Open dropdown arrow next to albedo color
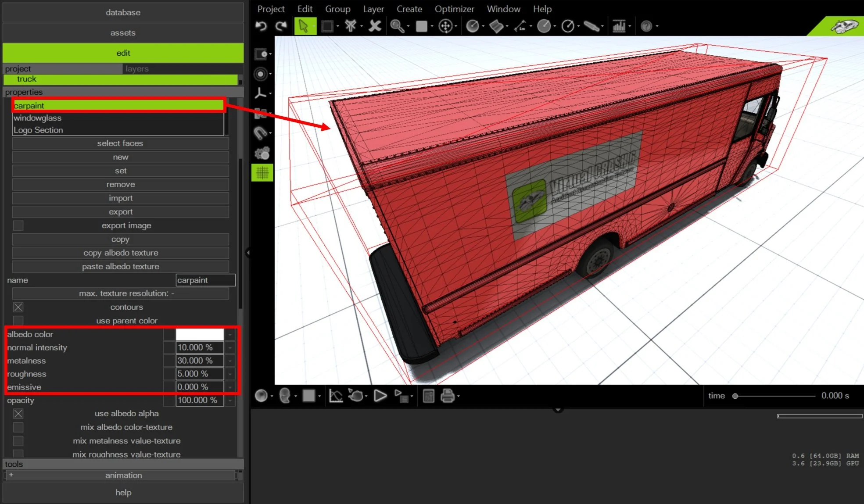 (230, 335)
